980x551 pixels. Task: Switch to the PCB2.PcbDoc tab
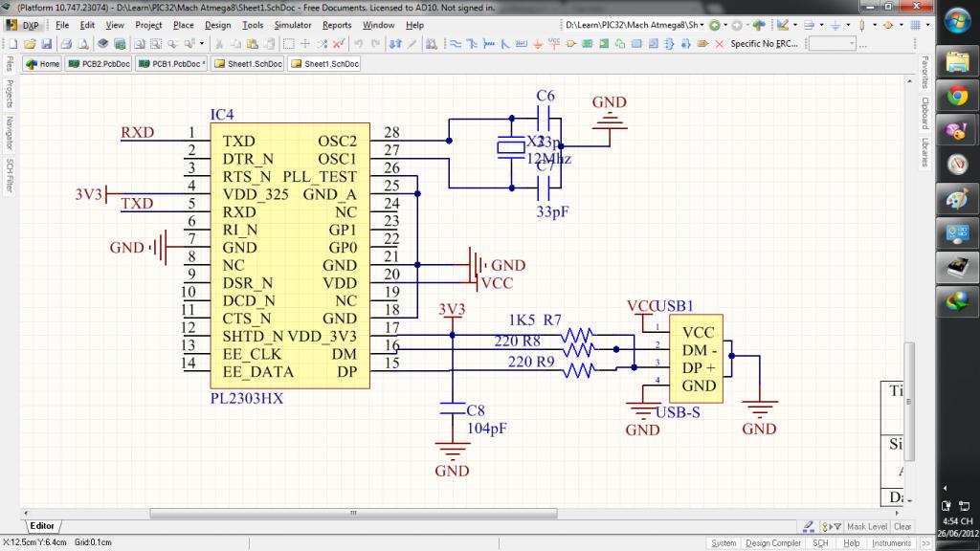[x=99, y=64]
